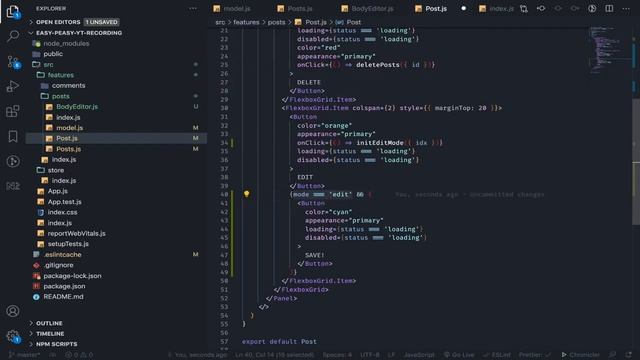The width and height of the screenshot is (640, 360).
Task: Open index.css in the file tree
Action: pyautogui.click(x=62, y=212)
